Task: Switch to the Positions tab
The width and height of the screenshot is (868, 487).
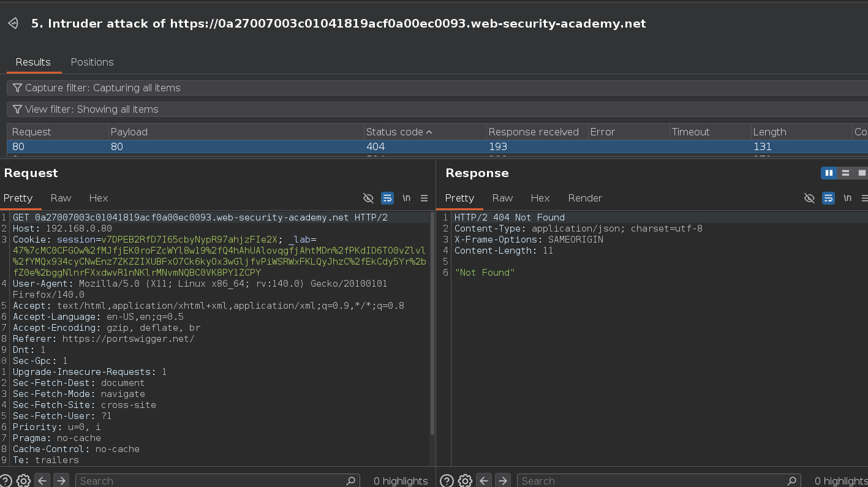Action: 92,62
